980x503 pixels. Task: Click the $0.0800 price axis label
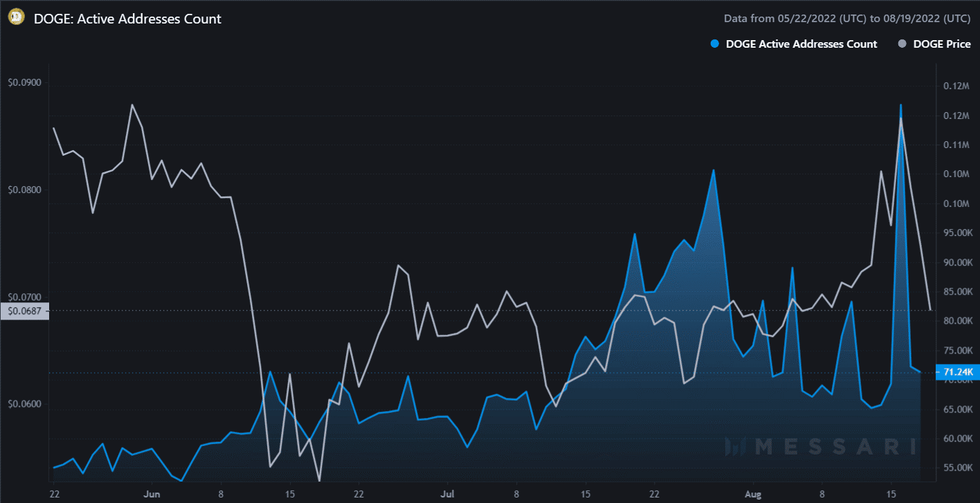(x=25, y=190)
